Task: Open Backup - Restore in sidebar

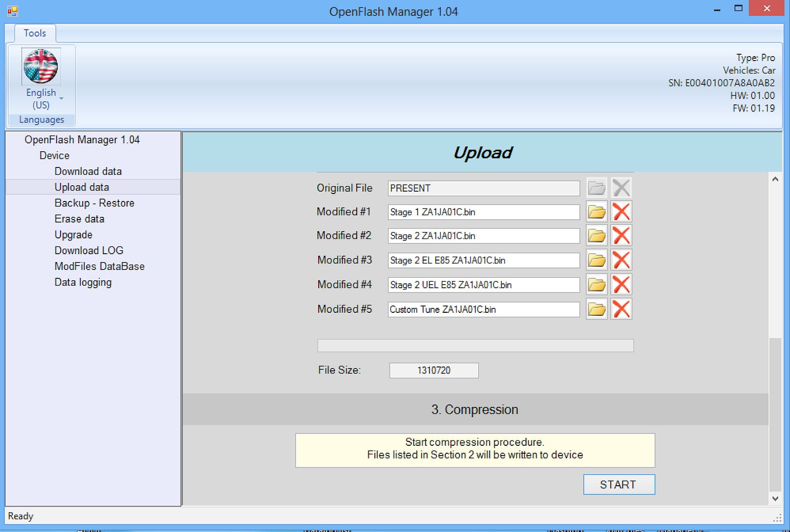Action: pos(95,203)
